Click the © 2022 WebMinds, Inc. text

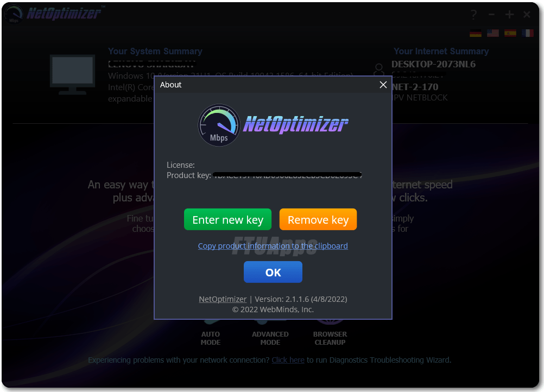[273, 309]
